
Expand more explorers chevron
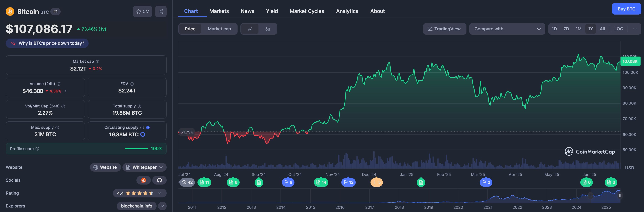162,206
